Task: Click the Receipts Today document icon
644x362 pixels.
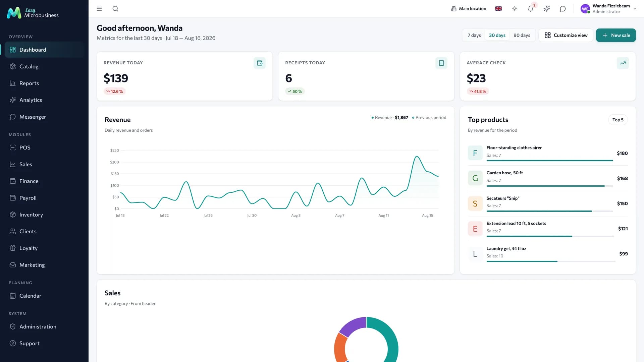Action: (441, 63)
